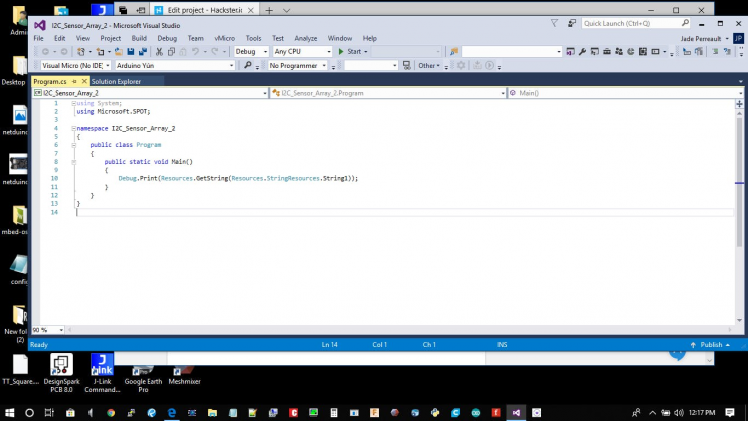748x421 pixels.
Task: Click the vMicro search magnifier icon
Action: 248,65
